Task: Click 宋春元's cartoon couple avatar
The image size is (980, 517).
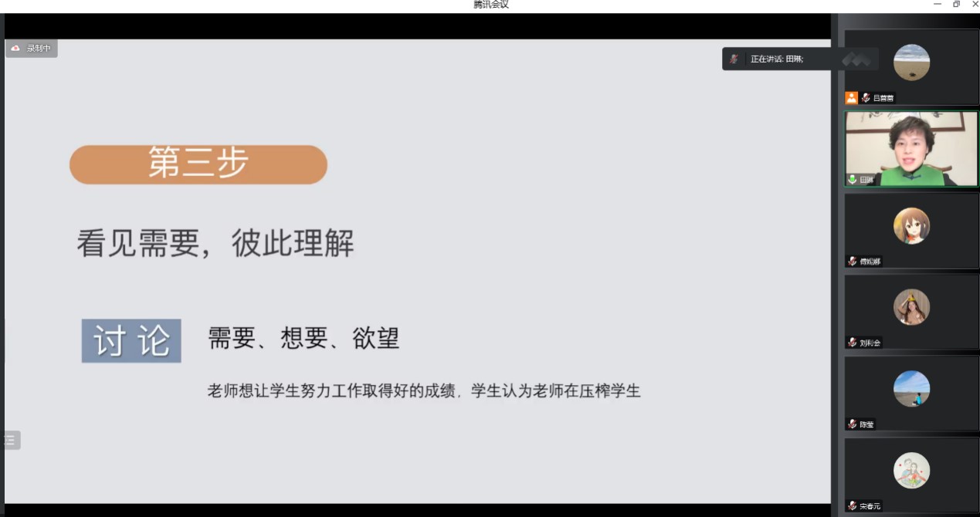Action: coord(911,471)
